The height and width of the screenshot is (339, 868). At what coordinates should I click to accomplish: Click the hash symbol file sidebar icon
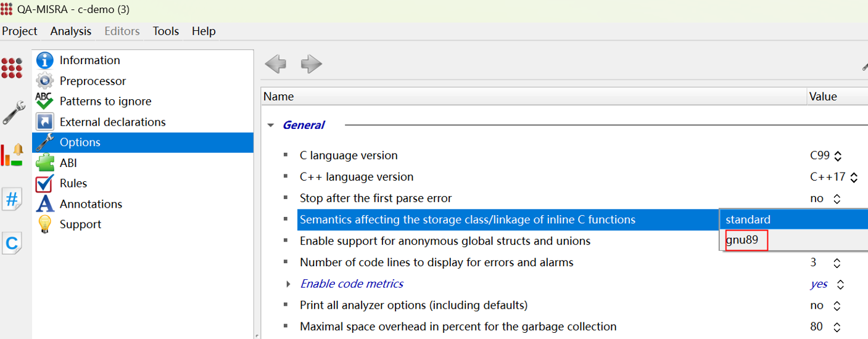pyautogui.click(x=12, y=199)
